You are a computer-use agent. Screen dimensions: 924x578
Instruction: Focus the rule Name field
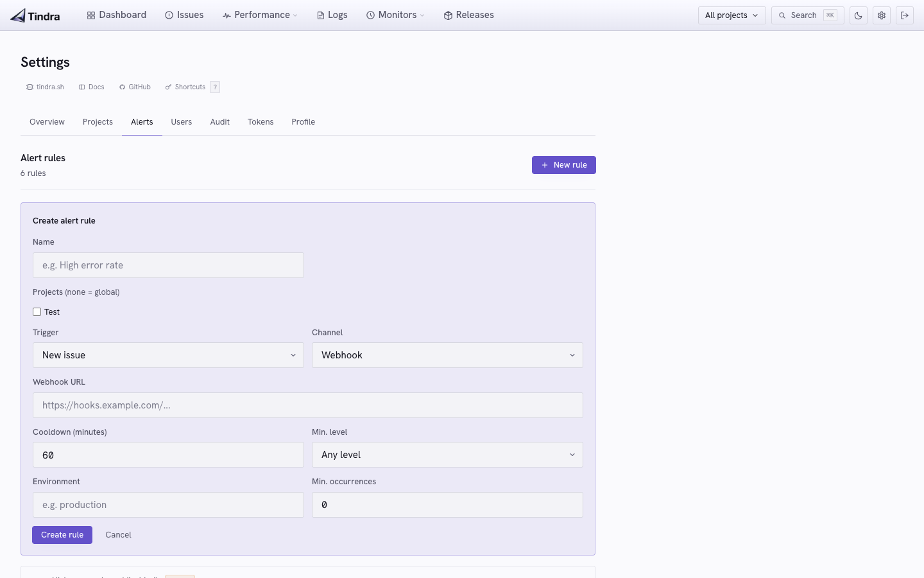pyautogui.click(x=168, y=265)
